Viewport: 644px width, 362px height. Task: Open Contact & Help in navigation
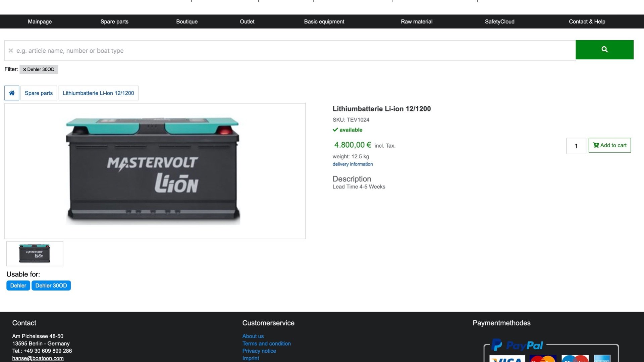587,21
